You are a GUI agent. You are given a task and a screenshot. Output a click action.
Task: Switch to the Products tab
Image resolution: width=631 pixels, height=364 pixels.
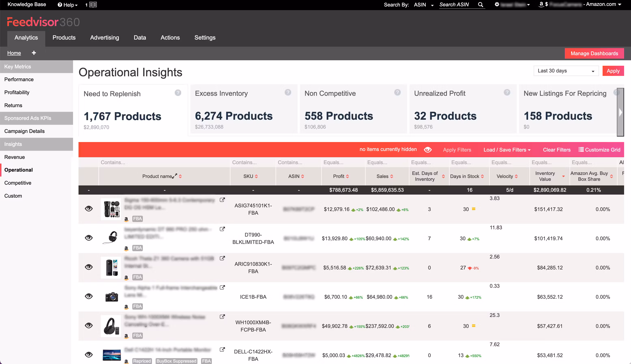coord(64,38)
